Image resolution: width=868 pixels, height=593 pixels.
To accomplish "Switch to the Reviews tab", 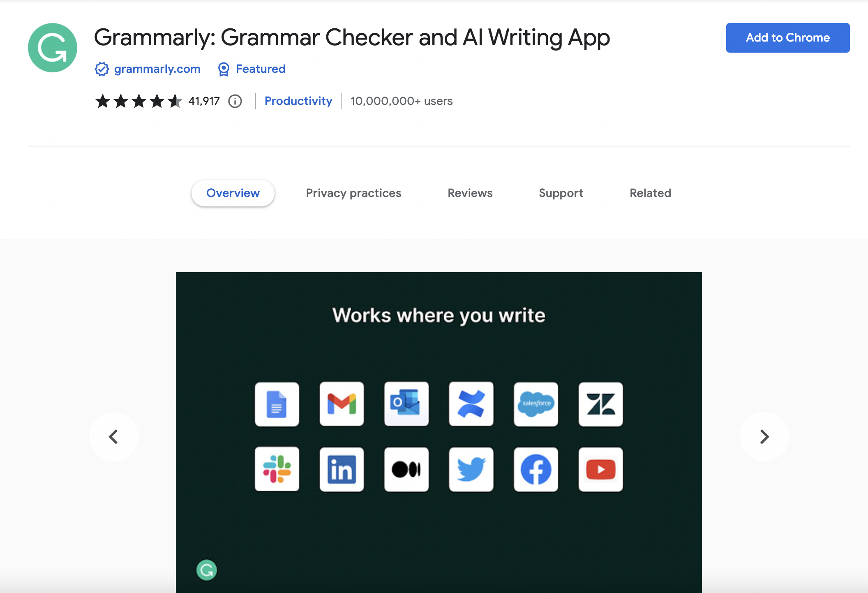I will pyautogui.click(x=470, y=193).
